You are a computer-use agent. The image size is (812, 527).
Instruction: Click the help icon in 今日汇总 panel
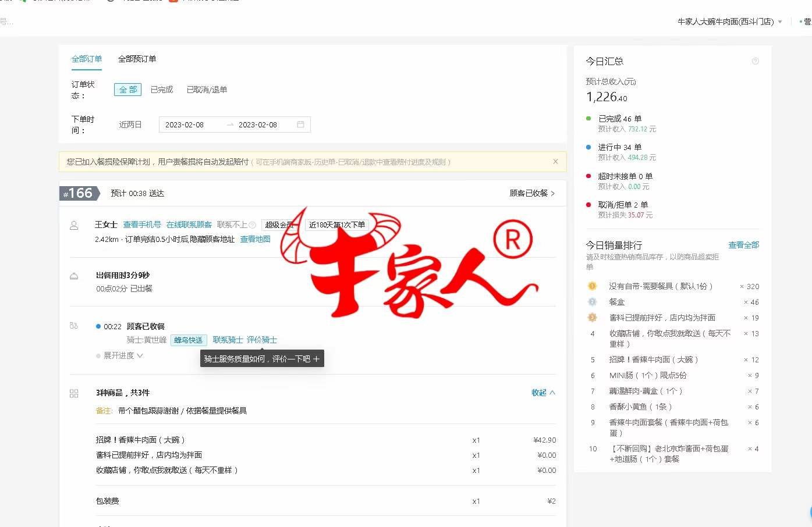coord(756,61)
